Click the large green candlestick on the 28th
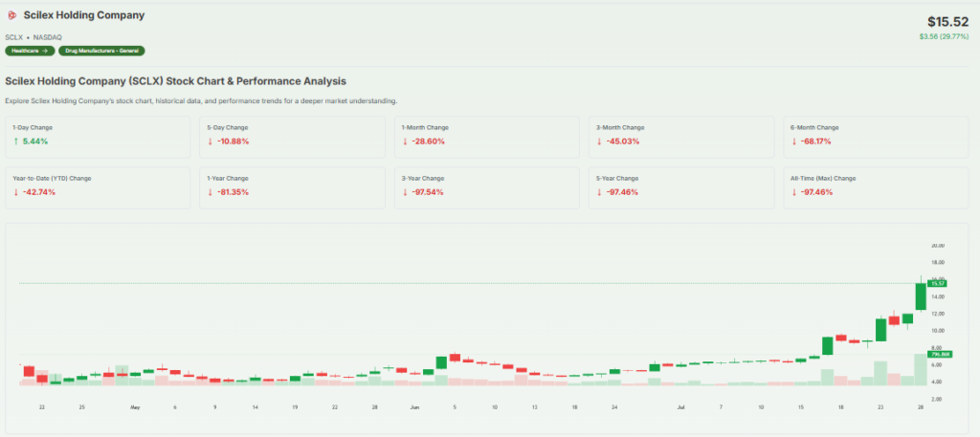This screenshot has width=980, height=437. (921, 295)
